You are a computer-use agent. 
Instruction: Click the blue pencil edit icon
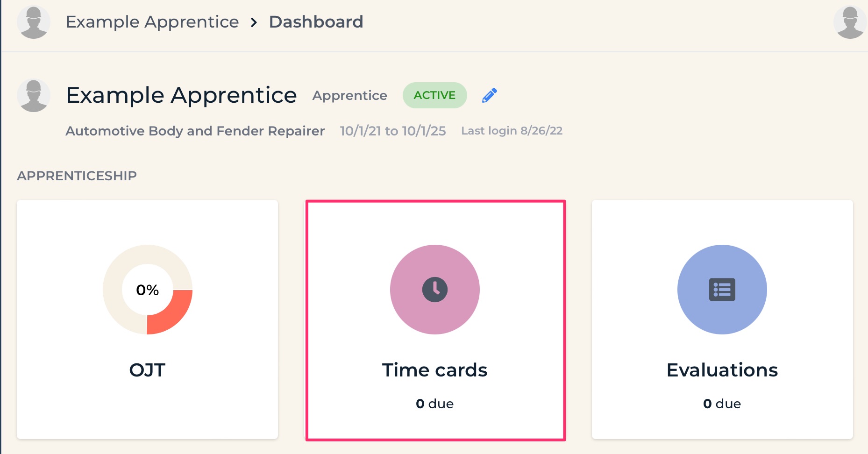[489, 95]
